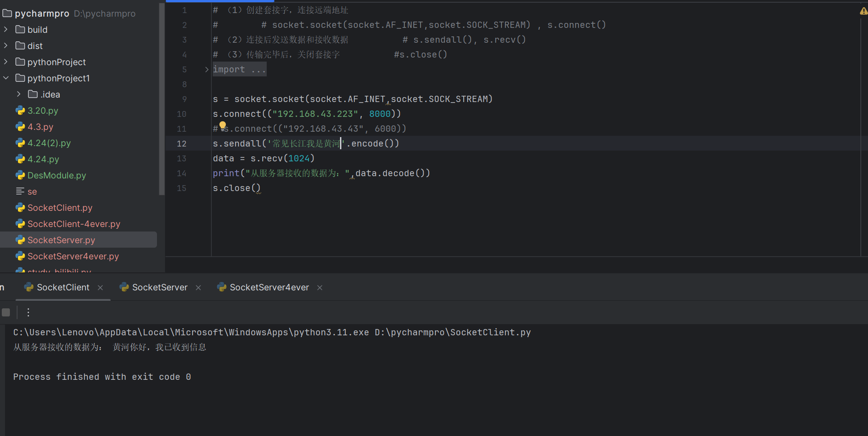The width and height of the screenshot is (868, 436).
Task: Expand the build folder
Action: pyautogui.click(x=6, y=30)
